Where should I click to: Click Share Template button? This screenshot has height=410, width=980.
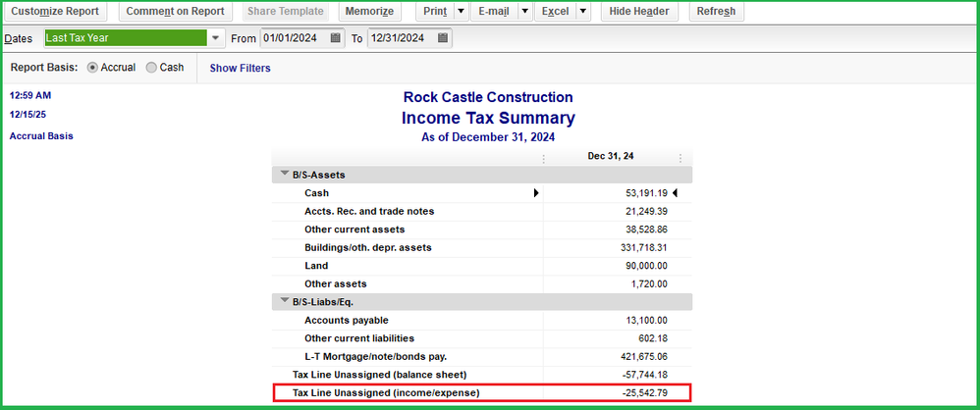(286, 11)
